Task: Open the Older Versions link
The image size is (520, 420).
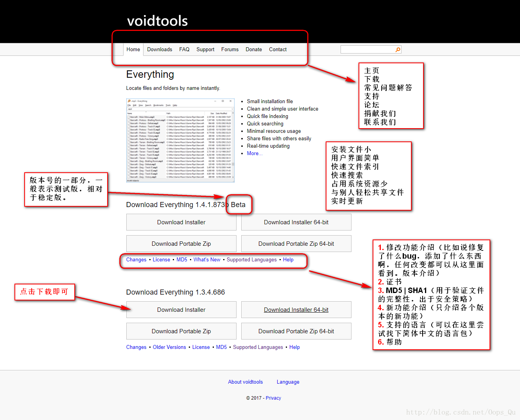Action: coord(169,347)
